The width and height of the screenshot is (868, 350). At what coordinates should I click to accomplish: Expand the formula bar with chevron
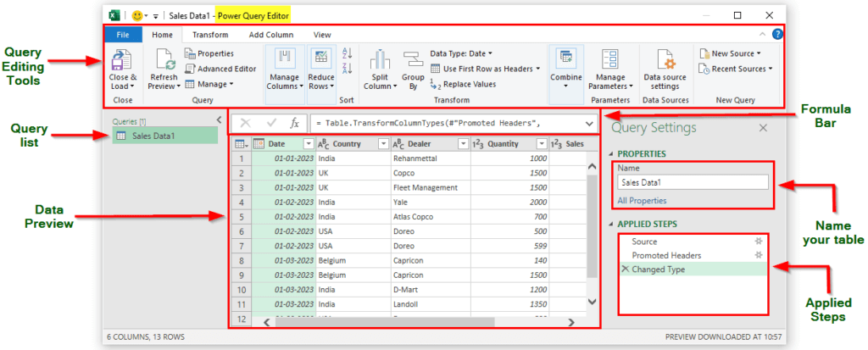590,123
